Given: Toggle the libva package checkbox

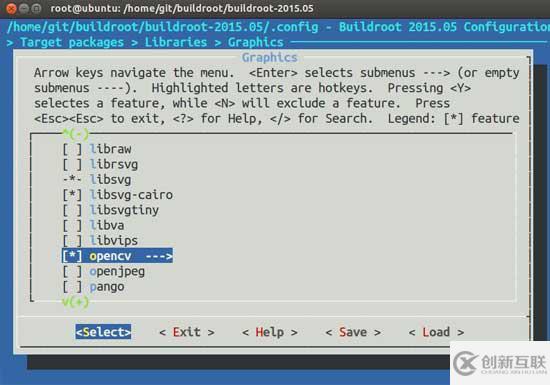Looking at the screenshot, I should point(72,225).
